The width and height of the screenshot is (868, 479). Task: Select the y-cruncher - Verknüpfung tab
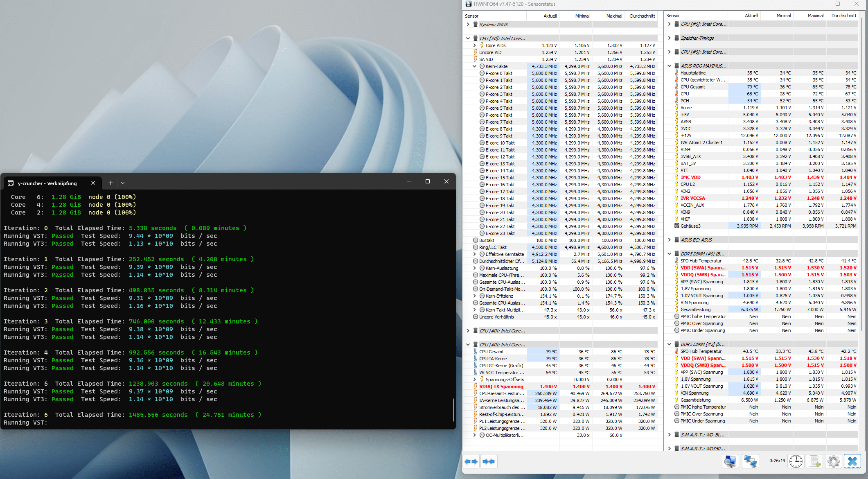point(47,183)
